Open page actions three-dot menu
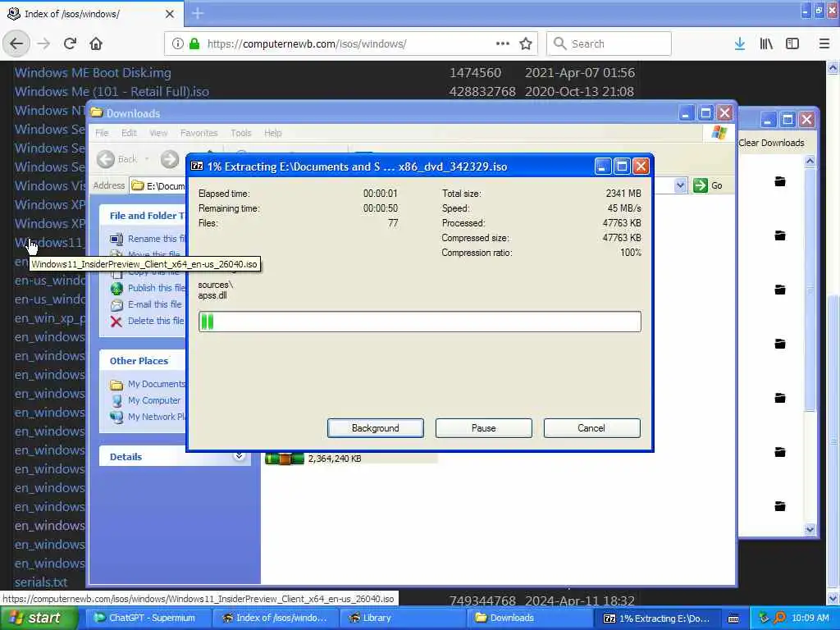Viewport: 840px width, 630px height. 503,44
